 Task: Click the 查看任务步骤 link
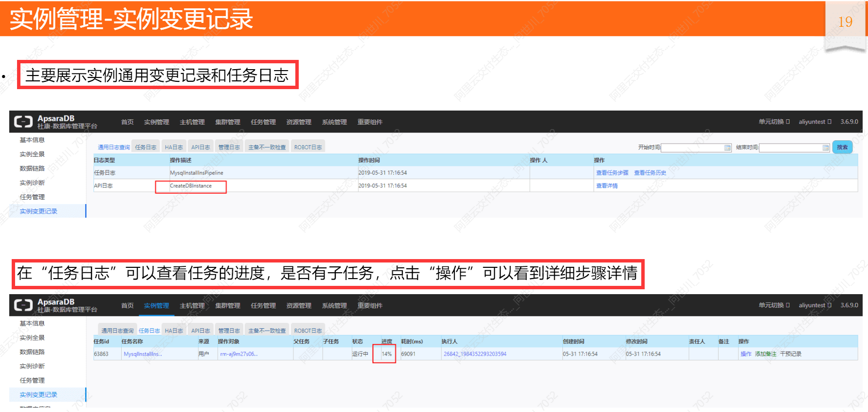point(612,173)
